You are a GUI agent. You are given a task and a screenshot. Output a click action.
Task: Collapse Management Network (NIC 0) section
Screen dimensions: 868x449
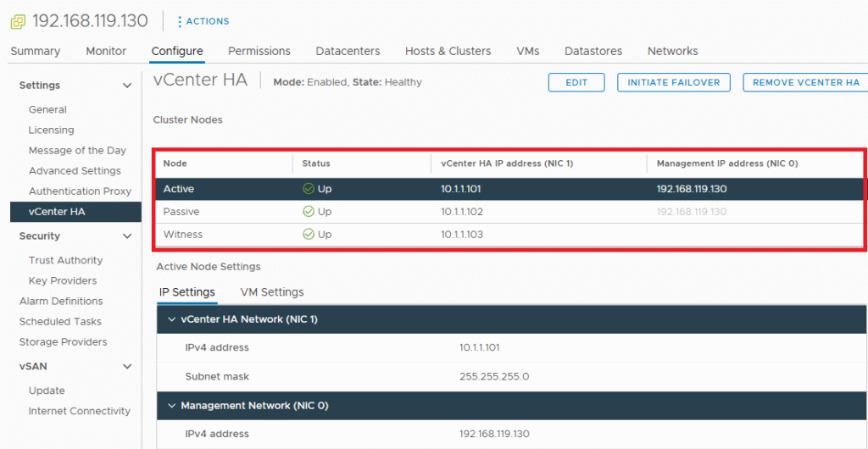click(171, 405)
